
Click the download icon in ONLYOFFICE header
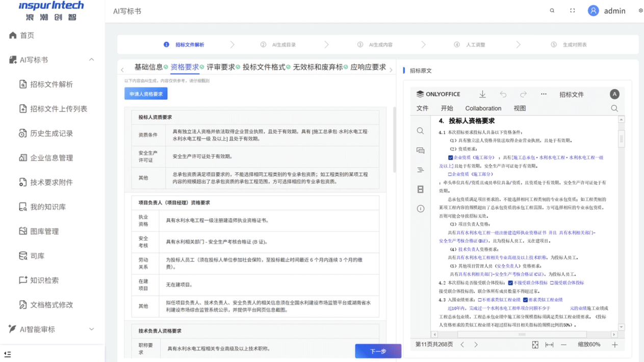(x=482, y=94)
